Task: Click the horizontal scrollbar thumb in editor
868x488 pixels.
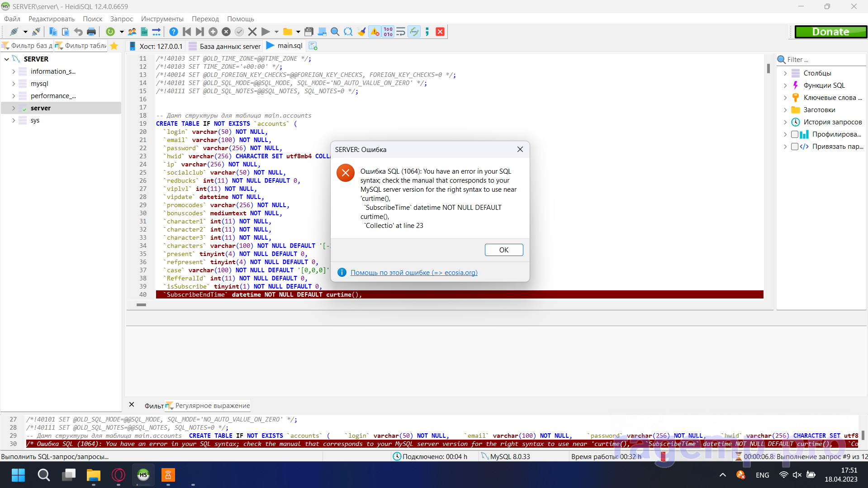Action: pos(141,305)
